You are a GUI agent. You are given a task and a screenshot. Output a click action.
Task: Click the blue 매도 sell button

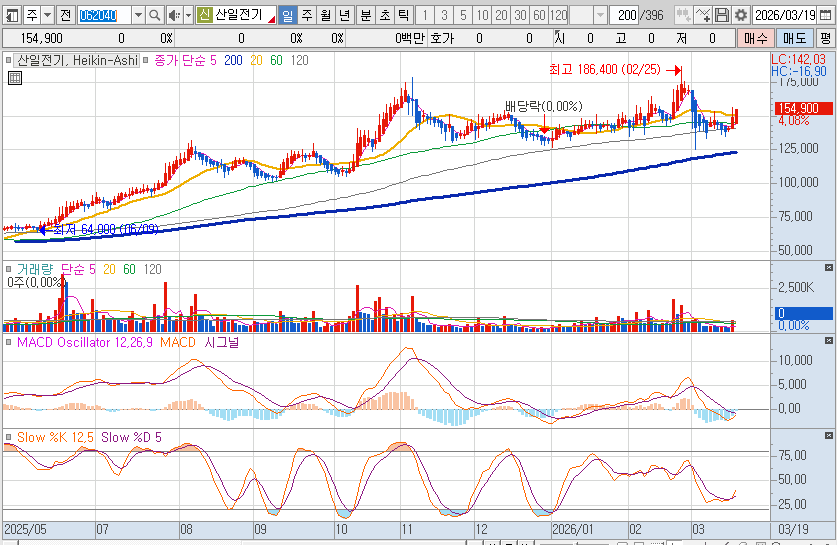point(794,38)
